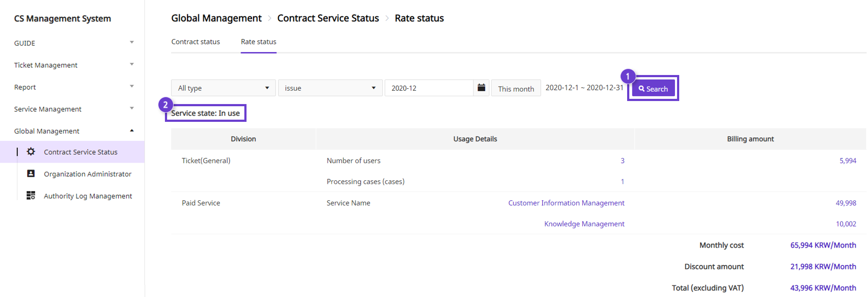Select Organization Administrator in sidebar
This screenshot has height=297, width=868.
coord(88,174)
